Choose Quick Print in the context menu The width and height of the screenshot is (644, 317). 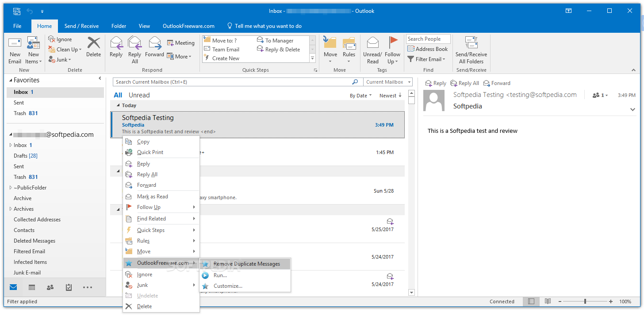[161, 152]
